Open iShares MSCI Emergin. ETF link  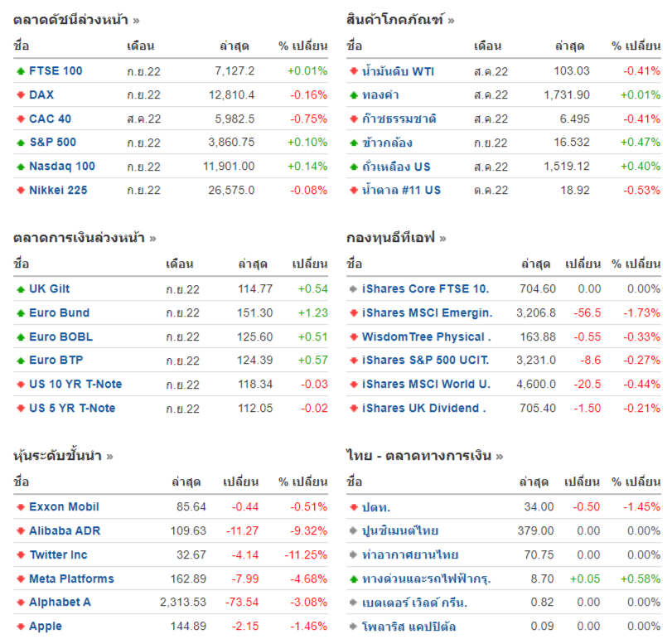pyautogui.click(x=428, y=312)
